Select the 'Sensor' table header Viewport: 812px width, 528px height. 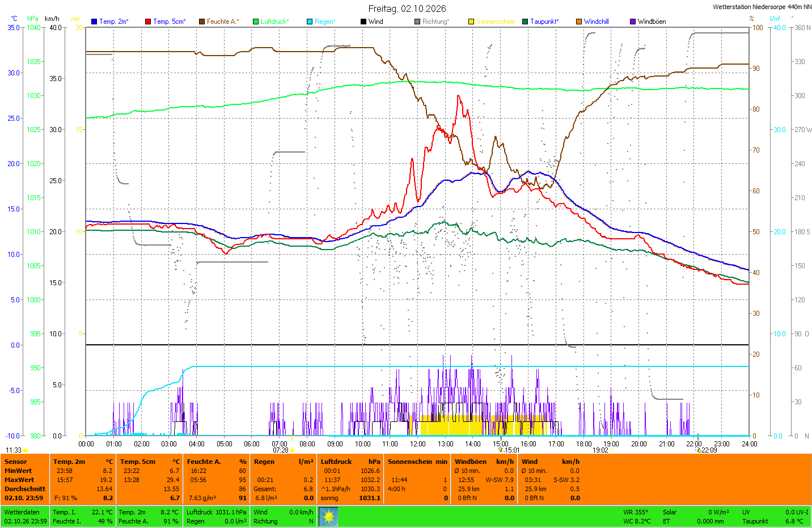click(16, 462)
